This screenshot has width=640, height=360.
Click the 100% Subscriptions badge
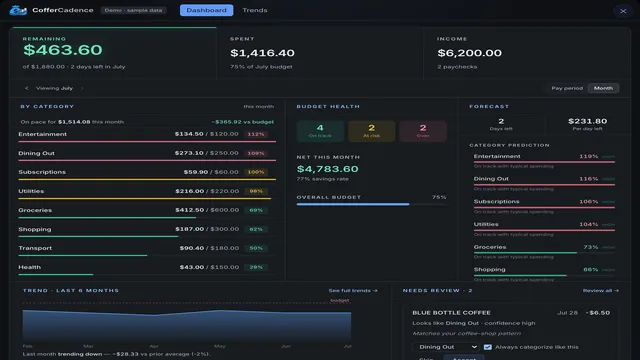[256, 172]
